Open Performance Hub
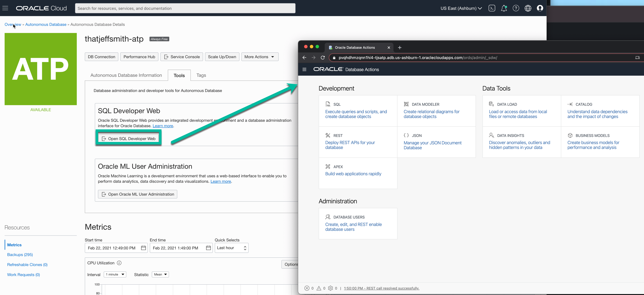644x295 pixels. pos(139,57)
